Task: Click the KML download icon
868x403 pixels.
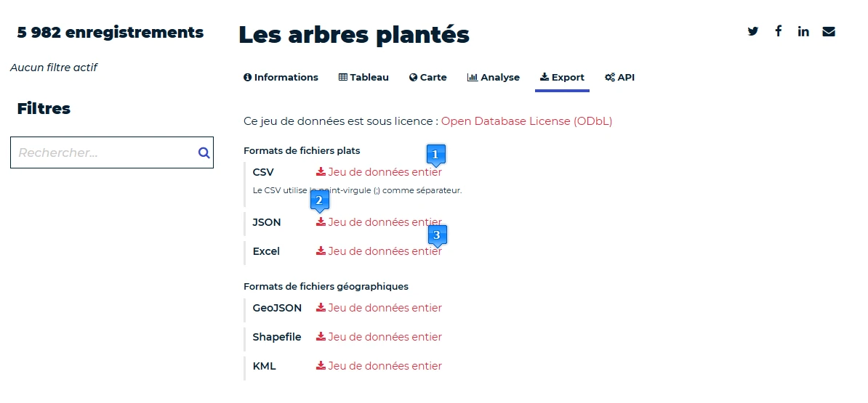Action: pyautogui.click(x=321, y=366)
